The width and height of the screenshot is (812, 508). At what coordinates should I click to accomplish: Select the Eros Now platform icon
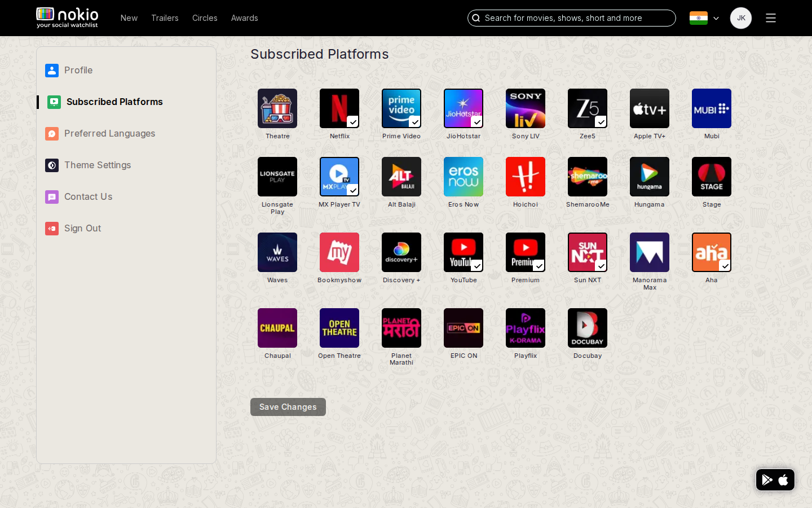pyautogui.click(x=464, y=177)
